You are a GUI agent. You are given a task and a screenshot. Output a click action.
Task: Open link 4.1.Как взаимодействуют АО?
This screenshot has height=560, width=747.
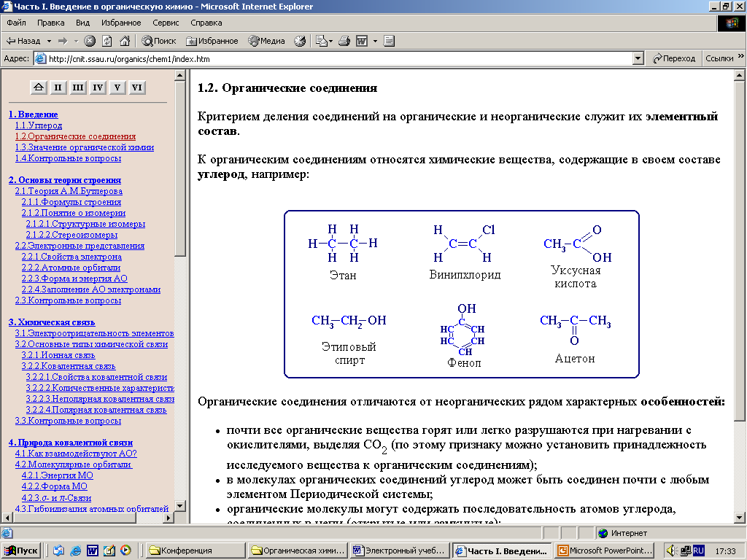click(76, 454)
